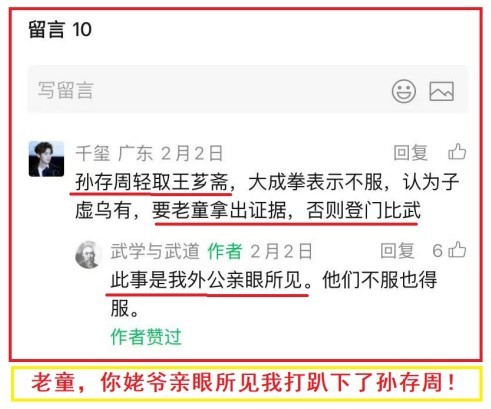
Task: Click the green 作者 tag
Action: tap(225, 251)
